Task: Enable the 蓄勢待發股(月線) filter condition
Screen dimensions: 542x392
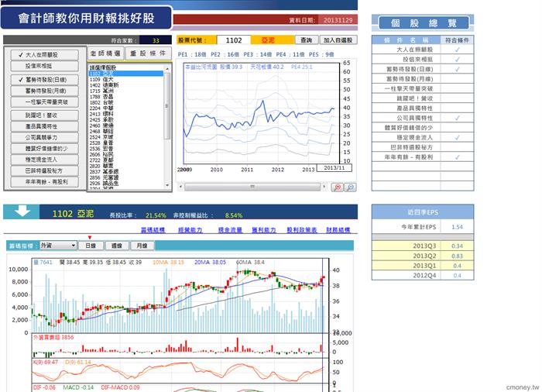Action: 45,91
